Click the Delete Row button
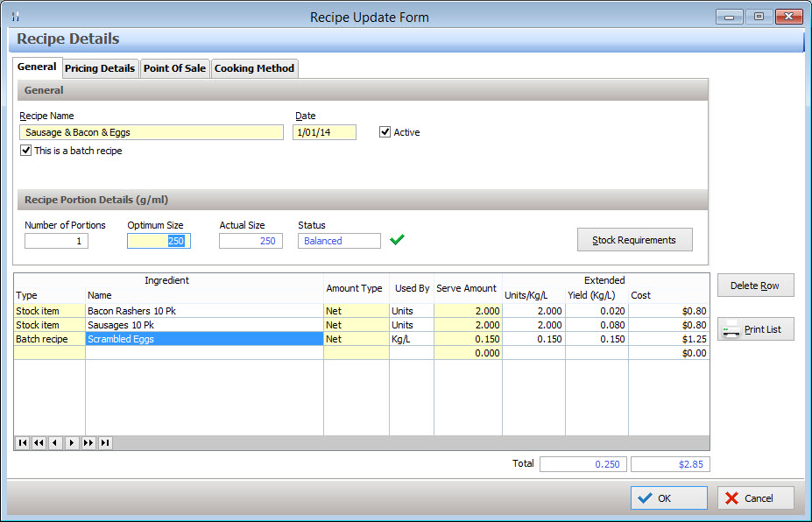 pos(755,285)
